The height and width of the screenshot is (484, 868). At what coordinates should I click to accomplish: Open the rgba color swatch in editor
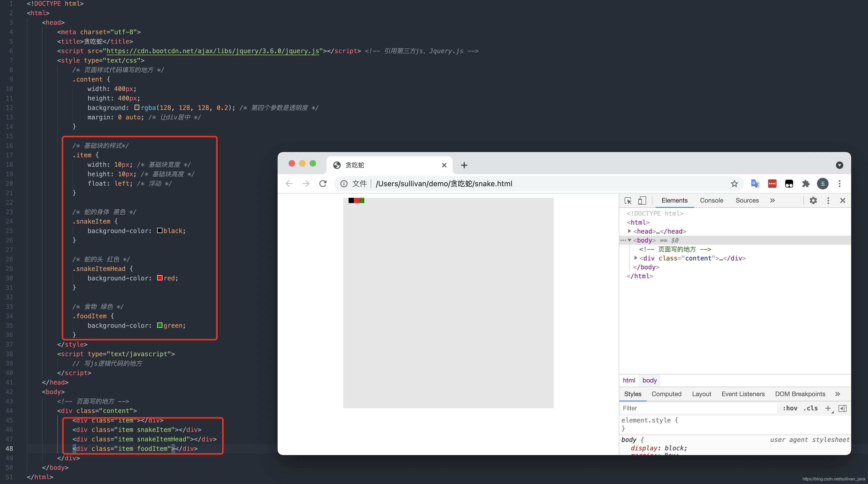[x=137, y=107]
